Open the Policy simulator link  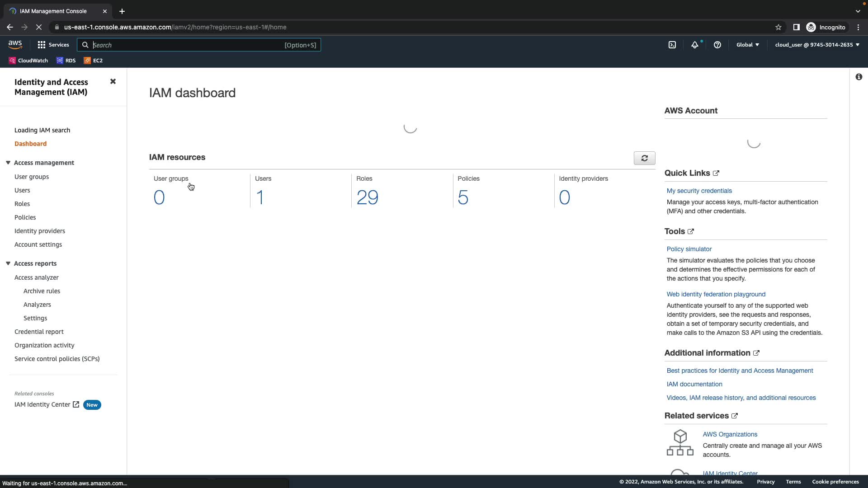click(x=689, y=249)
